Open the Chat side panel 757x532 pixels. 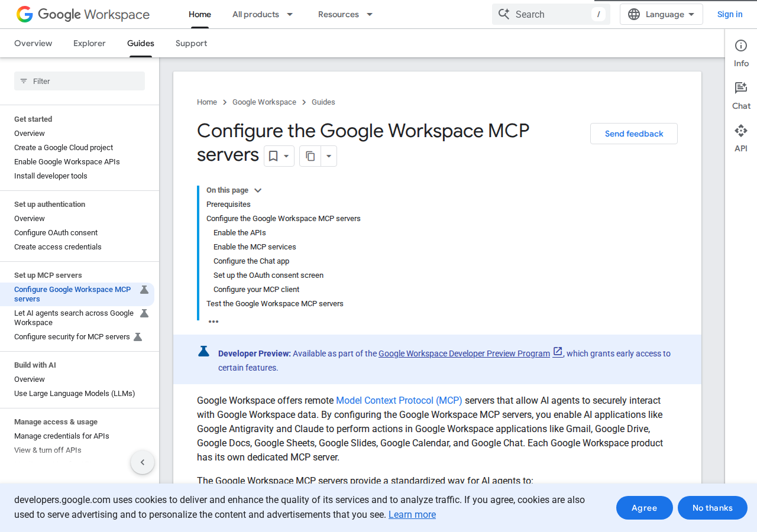coord(741,96)
